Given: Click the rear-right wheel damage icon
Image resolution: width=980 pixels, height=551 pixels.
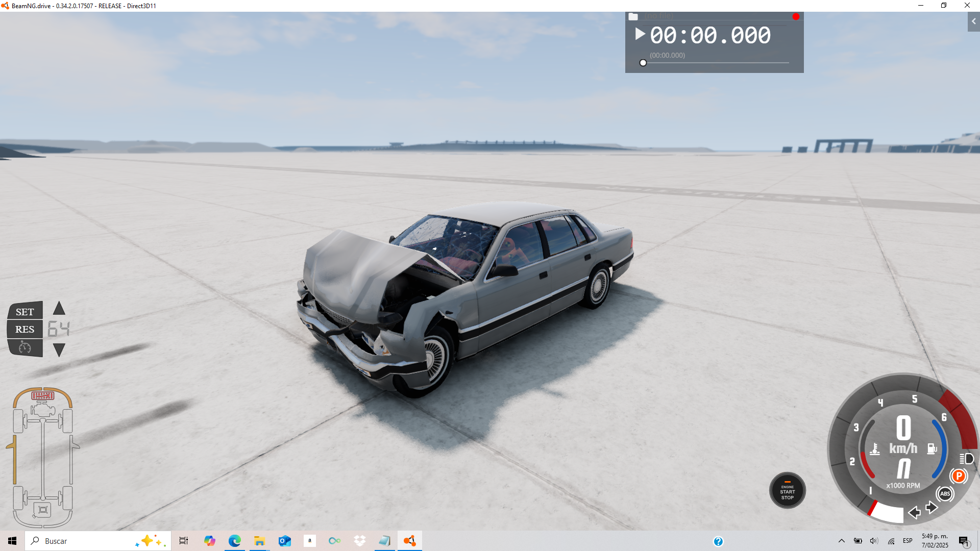Looking at the screenshot, I should pos(67,498).
